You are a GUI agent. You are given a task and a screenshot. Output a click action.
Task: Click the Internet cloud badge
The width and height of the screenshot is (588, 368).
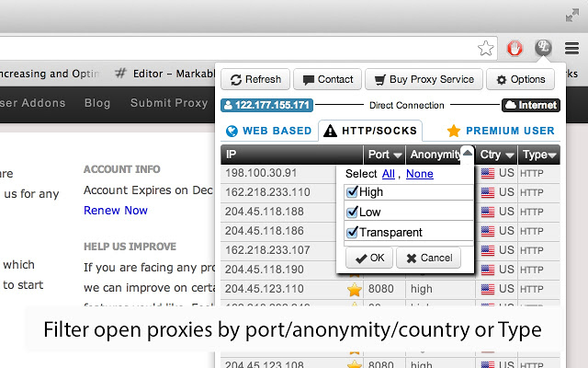pos(531,105)
